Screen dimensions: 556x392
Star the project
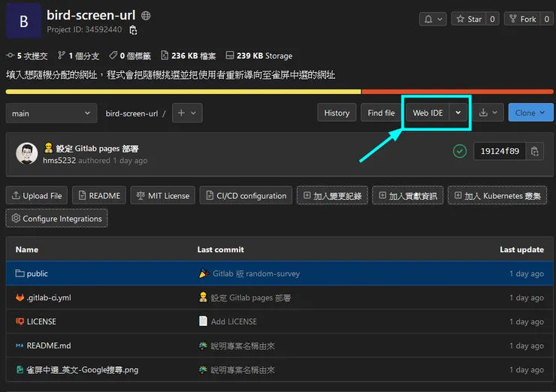tap(469, 19)
